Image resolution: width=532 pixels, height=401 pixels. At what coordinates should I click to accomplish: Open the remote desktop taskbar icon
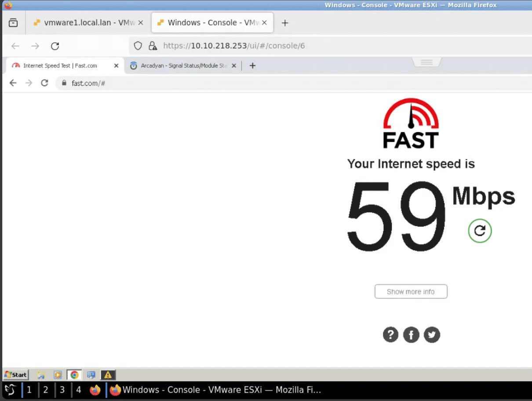pyautogui.click(x=91, y=375)
